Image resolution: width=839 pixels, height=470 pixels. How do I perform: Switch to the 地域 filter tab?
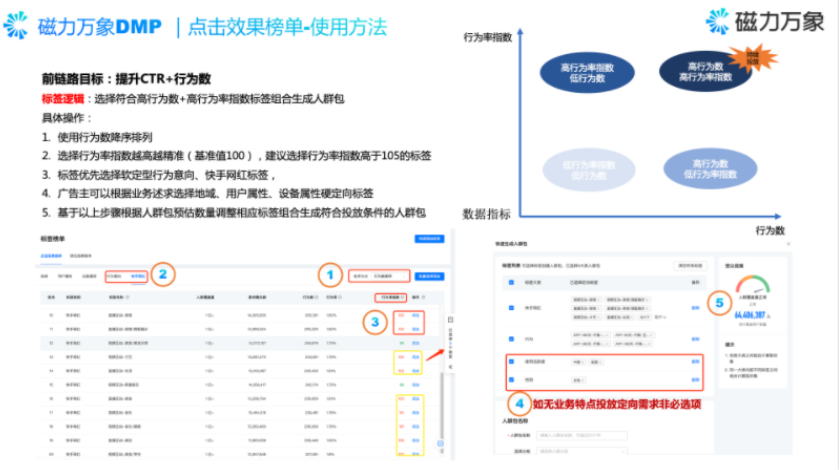[x=44, y=276]
